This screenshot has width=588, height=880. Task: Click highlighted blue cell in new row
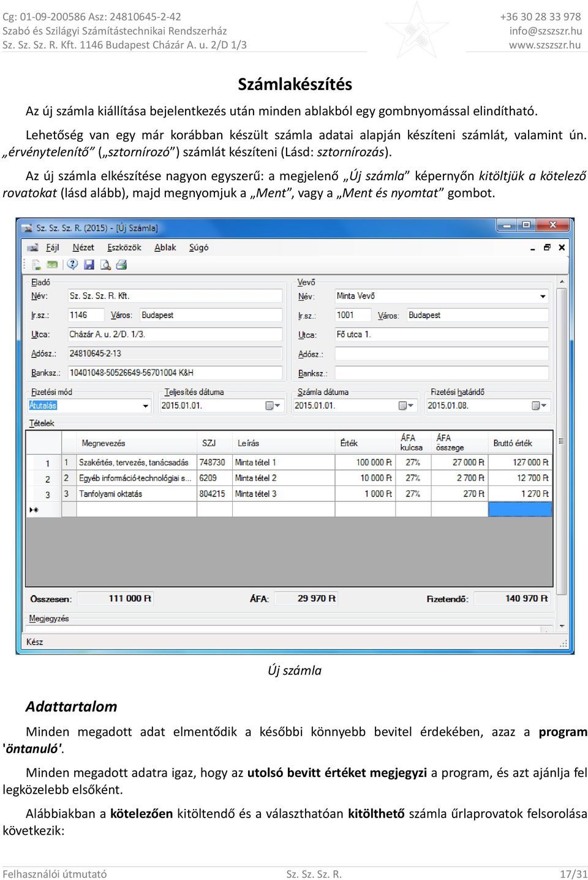click(x=520, y=509)
